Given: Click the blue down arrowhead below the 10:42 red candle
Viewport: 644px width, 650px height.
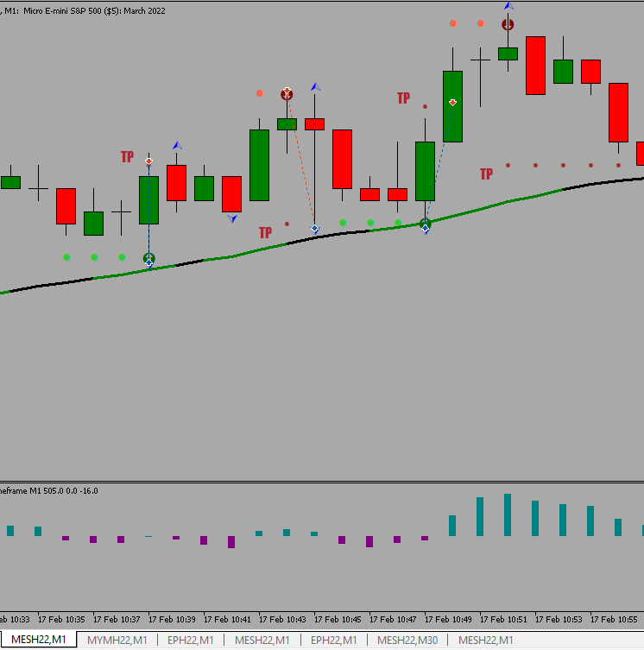Looking at the screenshot, I should [x=232, y=218].
